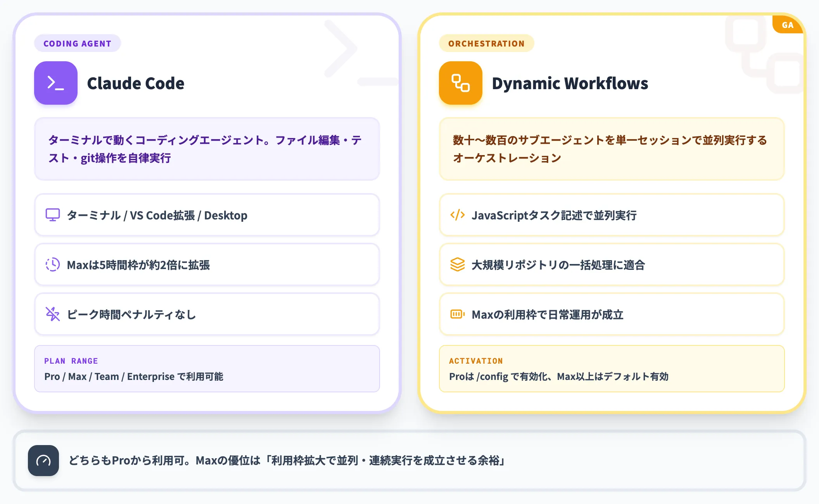Click the monitor icon beside ターミナル / VS Code拡張
This screenshot has width=819, height=504.
pyautogui.click(x=53, y=215)
